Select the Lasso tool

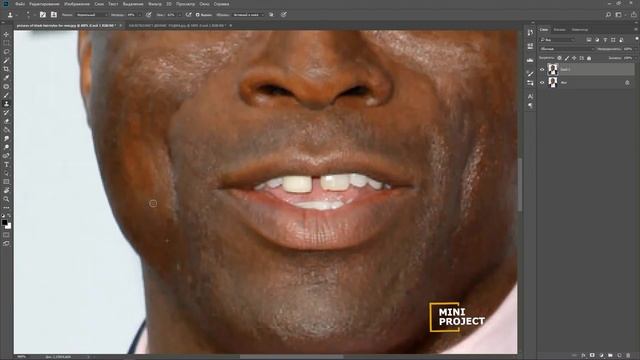click(x=6, y=52)
